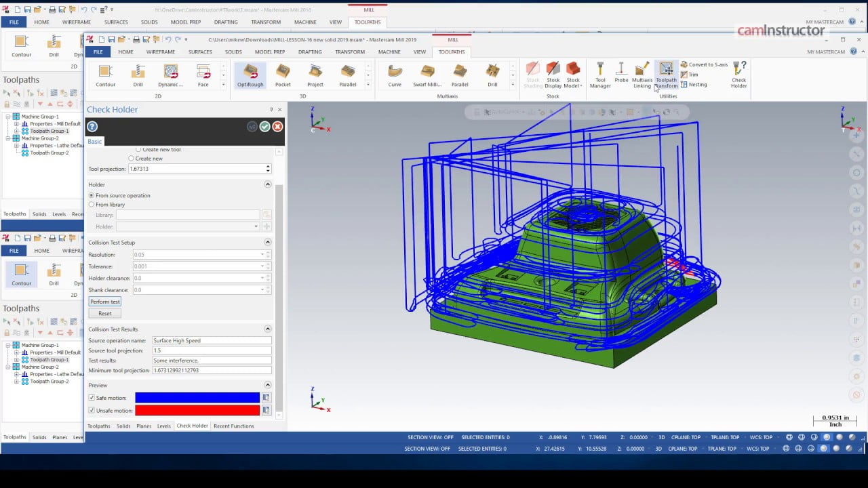
Task: Open the Tool Manager
Action: 600,75
